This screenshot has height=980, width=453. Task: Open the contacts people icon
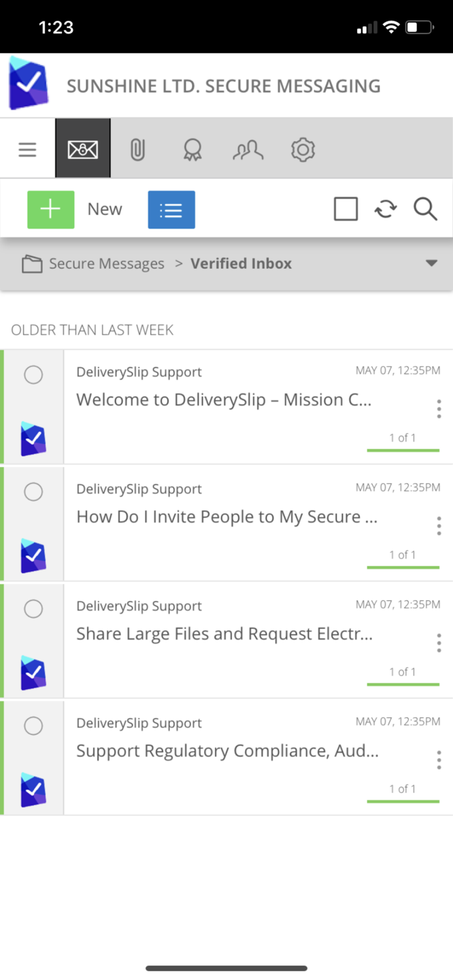(x=247, y=149)
